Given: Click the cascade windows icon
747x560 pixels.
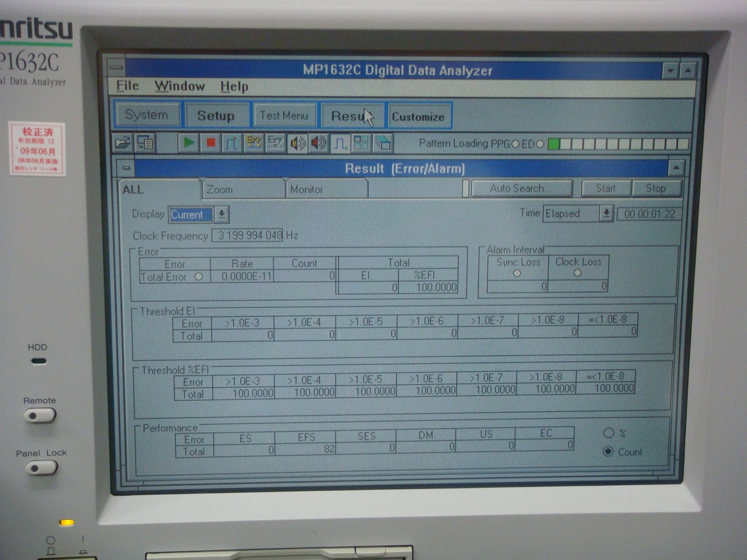Looking at the screenshot, I should [x=383, y=142].
